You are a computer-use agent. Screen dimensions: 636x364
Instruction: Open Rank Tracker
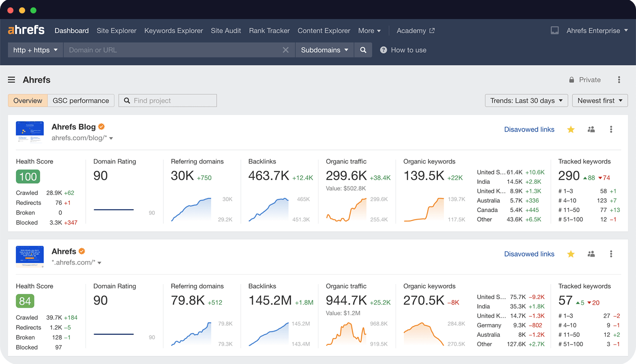pyautogui.click(x=269, y=30)
